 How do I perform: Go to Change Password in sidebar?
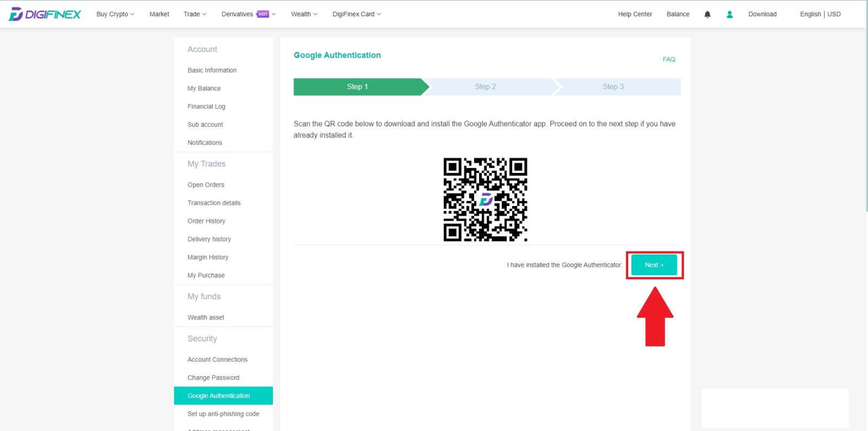(213, 378)
